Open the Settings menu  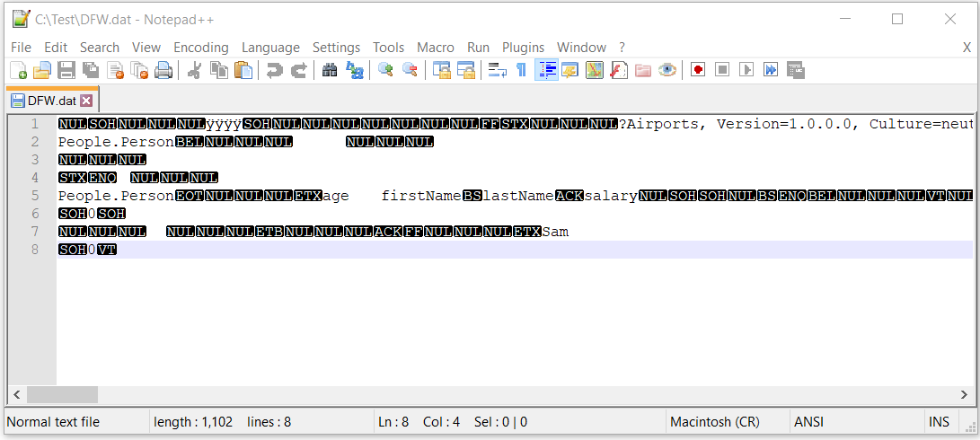[x=336, y=48]
